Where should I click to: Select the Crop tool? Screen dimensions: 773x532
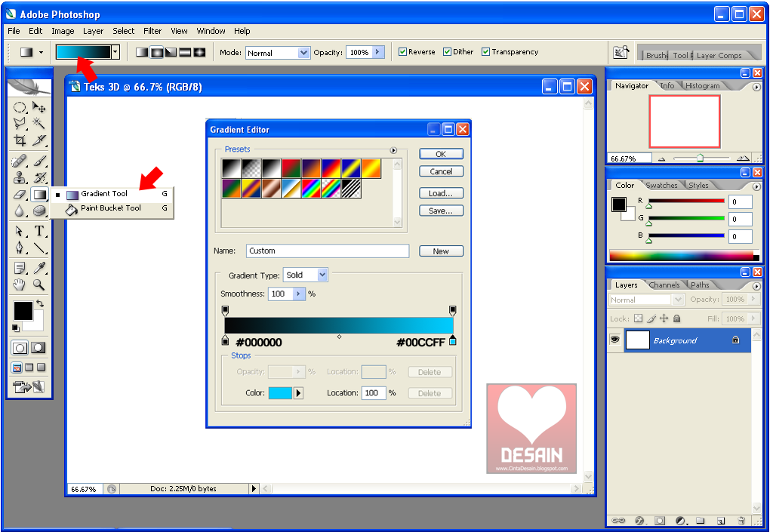(19, 140)
